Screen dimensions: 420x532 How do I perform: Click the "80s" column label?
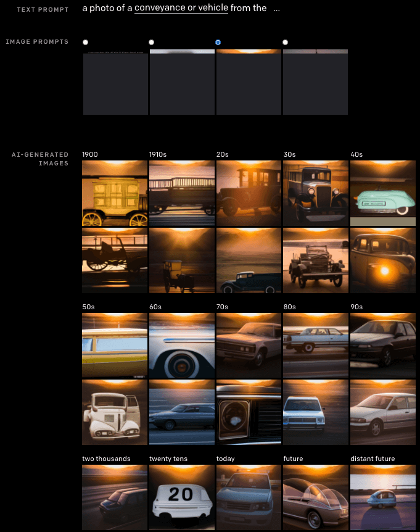(289, 307)
